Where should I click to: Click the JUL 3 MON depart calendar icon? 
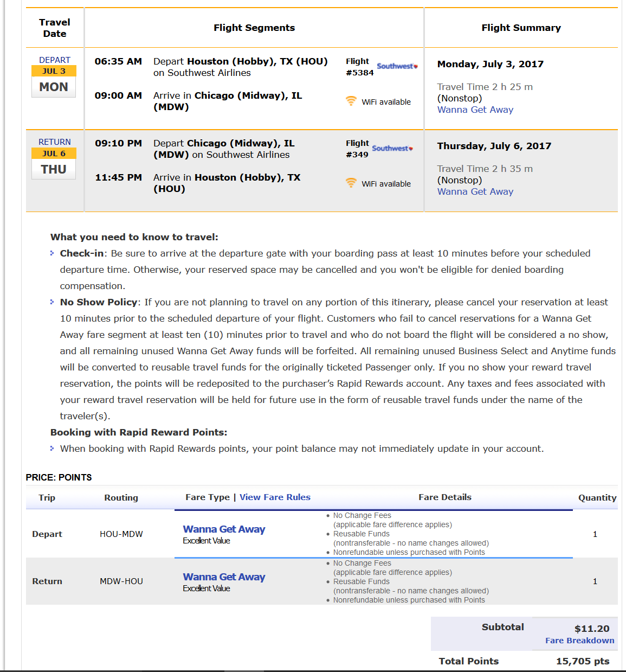tap(54, 81)
